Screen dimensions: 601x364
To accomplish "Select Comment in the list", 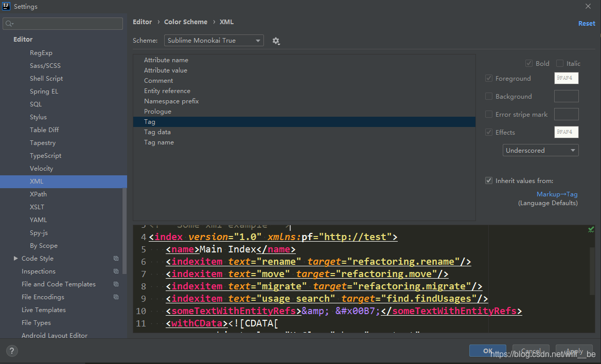I will coord(304,81).
